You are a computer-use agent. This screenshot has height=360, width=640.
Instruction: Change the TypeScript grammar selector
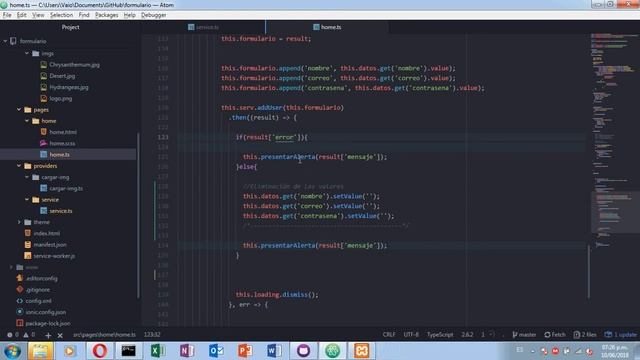click(440, 335)
